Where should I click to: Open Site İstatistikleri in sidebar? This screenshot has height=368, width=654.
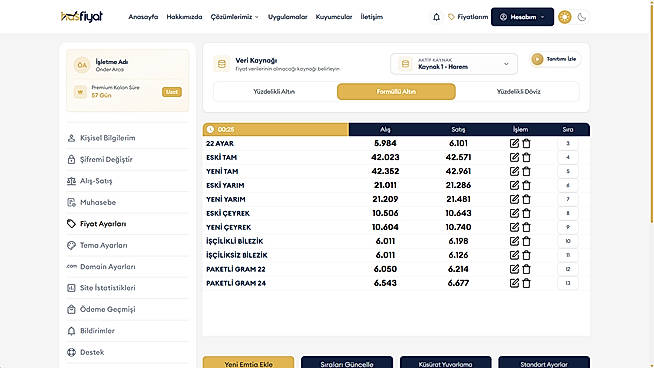click(x=127, y=288)
